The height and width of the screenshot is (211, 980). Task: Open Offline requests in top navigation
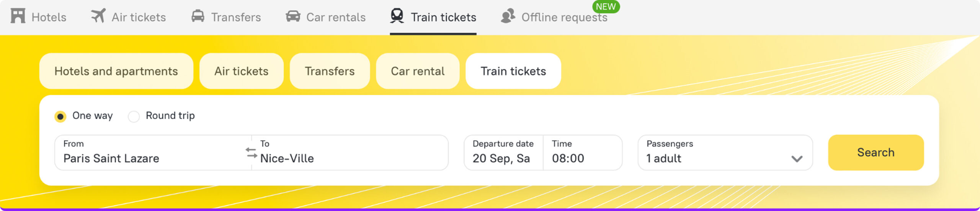pos(564,17)
